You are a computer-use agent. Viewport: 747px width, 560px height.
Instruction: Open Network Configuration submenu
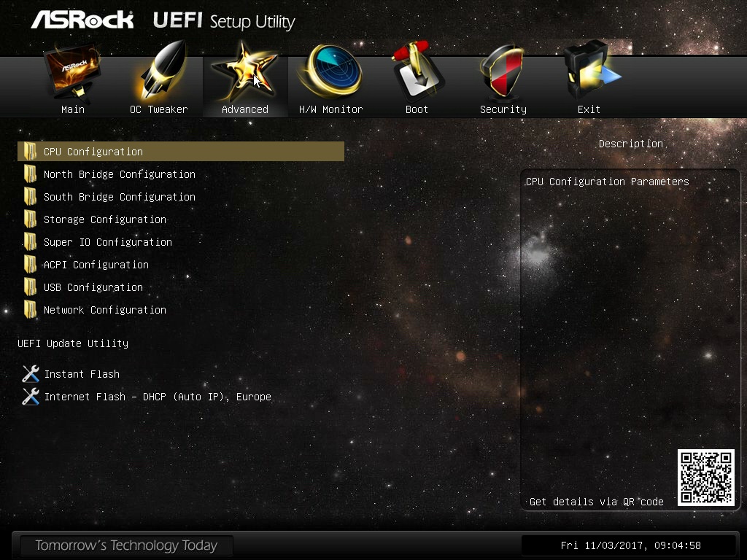click(x=105, y=310)
